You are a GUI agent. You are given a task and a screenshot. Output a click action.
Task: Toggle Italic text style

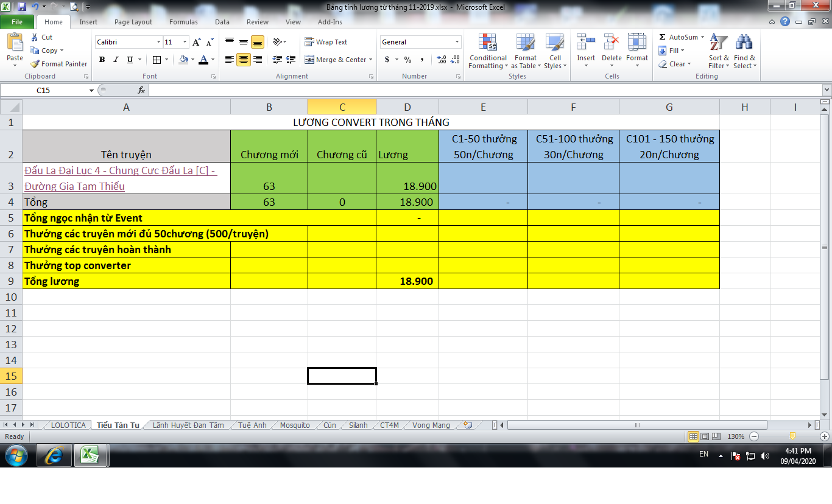tap(116, 60)
